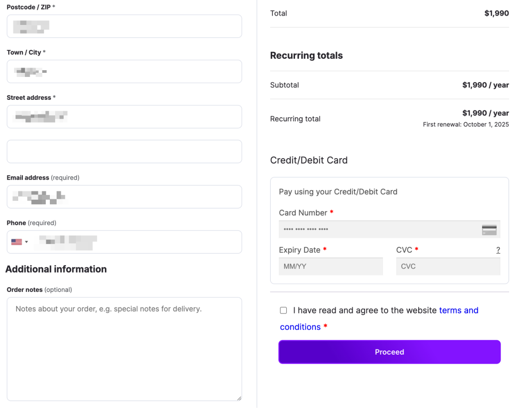Click the Email address input field

124,197
